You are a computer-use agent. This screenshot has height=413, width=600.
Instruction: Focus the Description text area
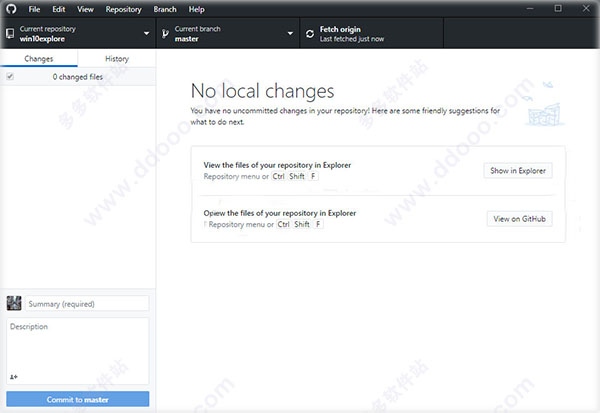78,351
